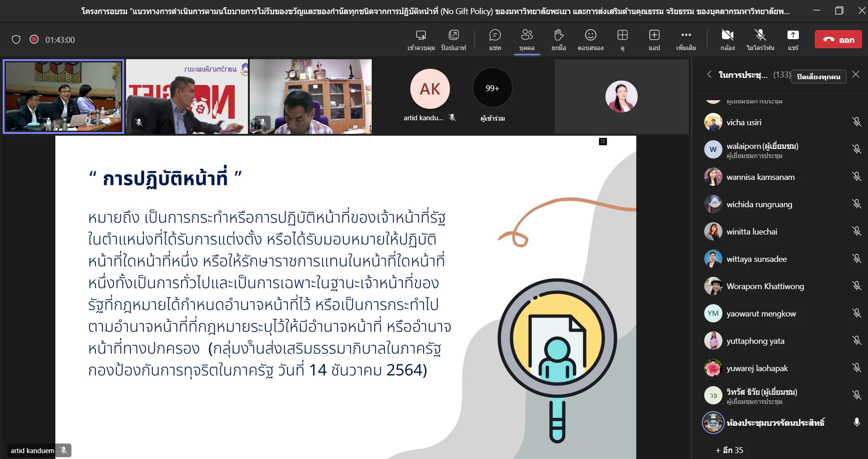This screenshot has width=868, height=459.
Task: Click the artid kanduem name label
Action: pos(32,451)
